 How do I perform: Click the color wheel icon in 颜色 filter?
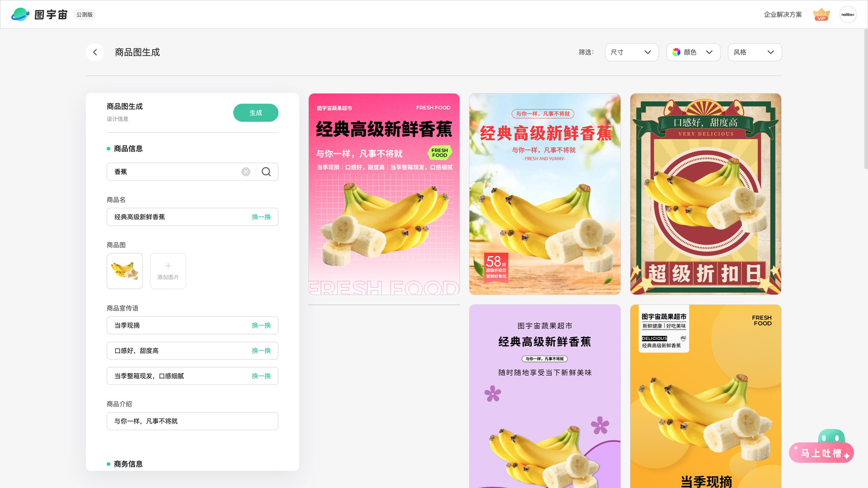[x=676, y=52]
